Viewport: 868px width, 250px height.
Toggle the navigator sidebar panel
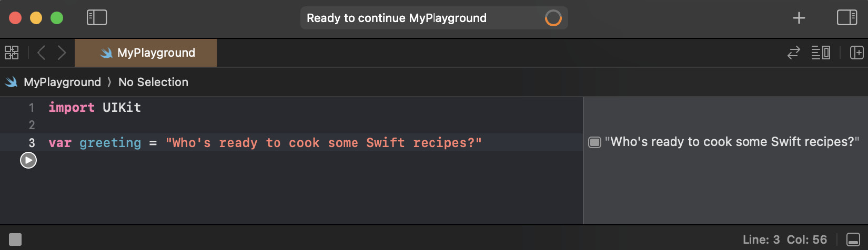pyautogui.click(x=97, y=18)
